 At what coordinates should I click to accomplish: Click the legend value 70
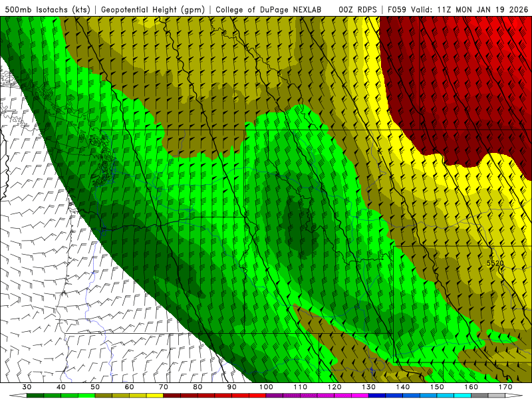pos(164,387)
